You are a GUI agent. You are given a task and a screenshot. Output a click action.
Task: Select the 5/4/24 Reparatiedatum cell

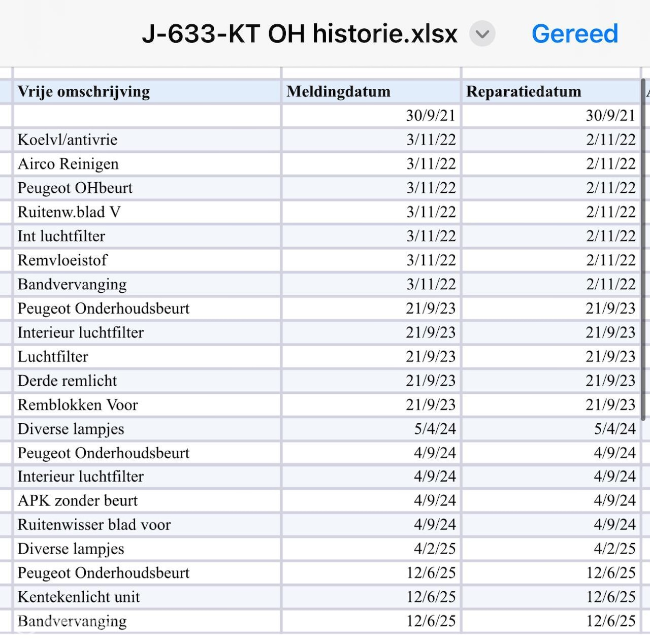[x=550, y=429]
